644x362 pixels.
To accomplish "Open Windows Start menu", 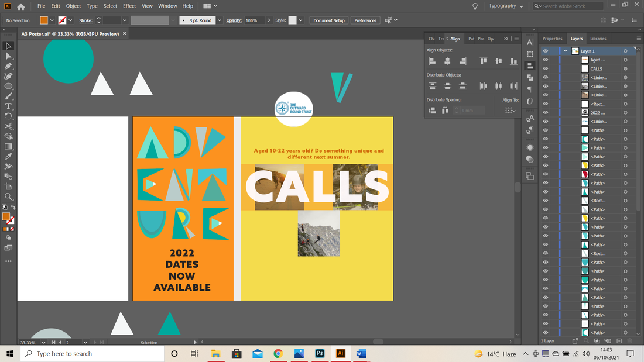I will tap(10, 354).
